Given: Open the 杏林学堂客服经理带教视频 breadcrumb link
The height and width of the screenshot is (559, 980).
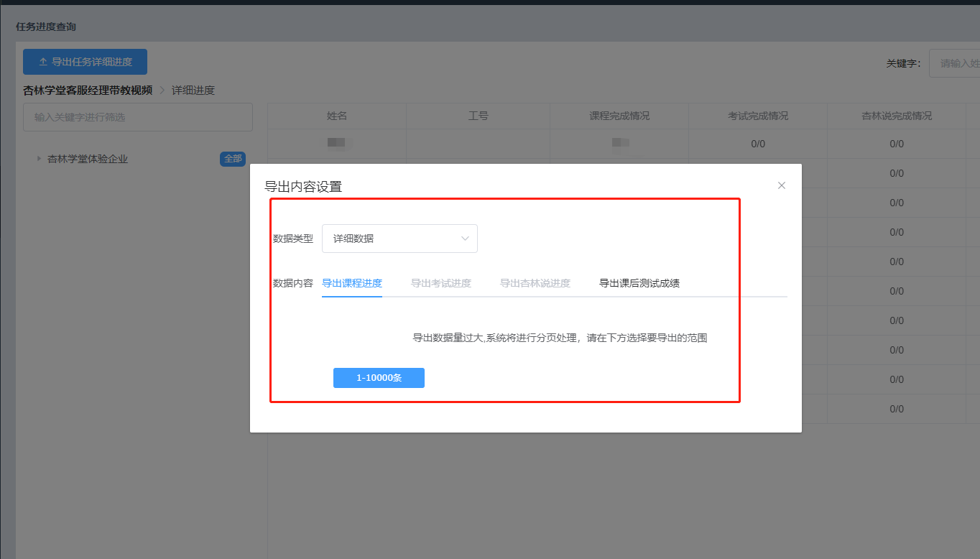Looking at the screenshot, I should pyautogui.click(x=88, y=90).
